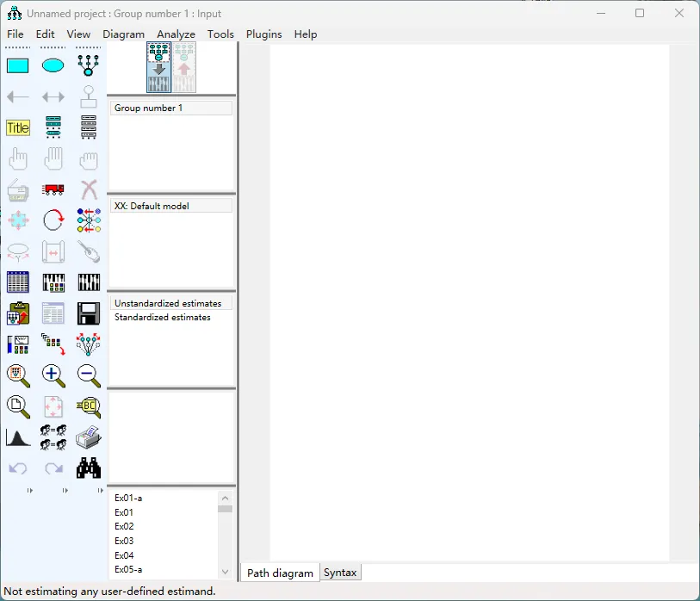
Task: Select the erase objects red X tool
Action: point(89,189)
